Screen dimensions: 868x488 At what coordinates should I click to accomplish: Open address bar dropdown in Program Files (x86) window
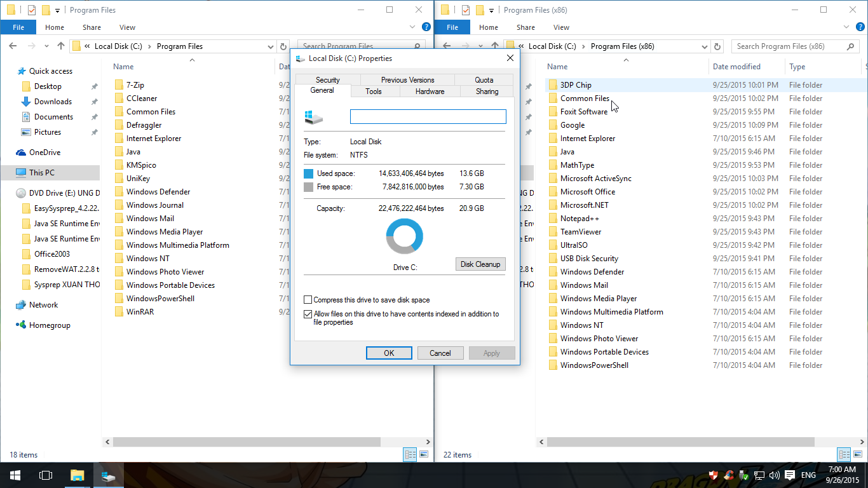[x=704, y=46]
